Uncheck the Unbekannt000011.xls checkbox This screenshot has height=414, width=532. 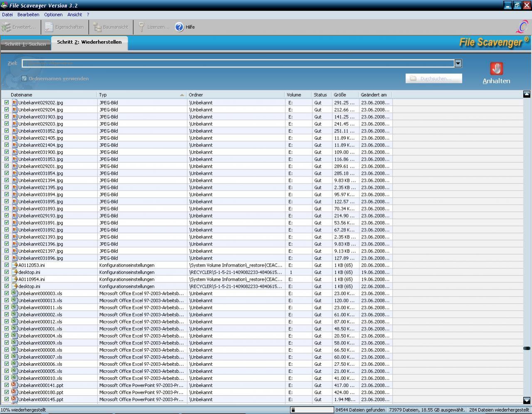[7, 307]
